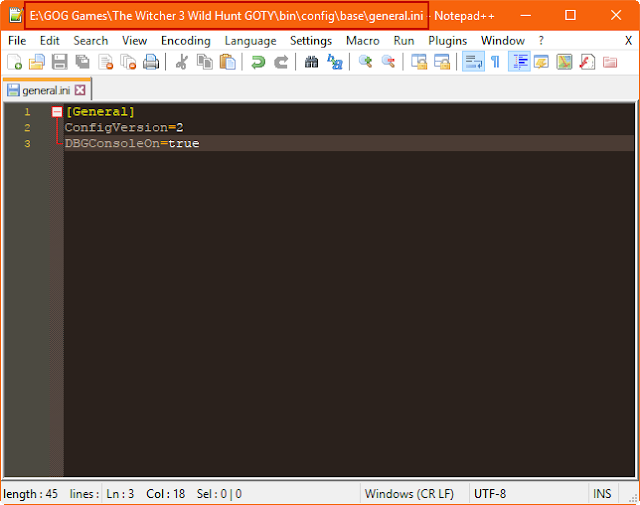Click the Folder as Workspace icon
The width and height of the screenshot is (640, 505).
tap(610, 62)
